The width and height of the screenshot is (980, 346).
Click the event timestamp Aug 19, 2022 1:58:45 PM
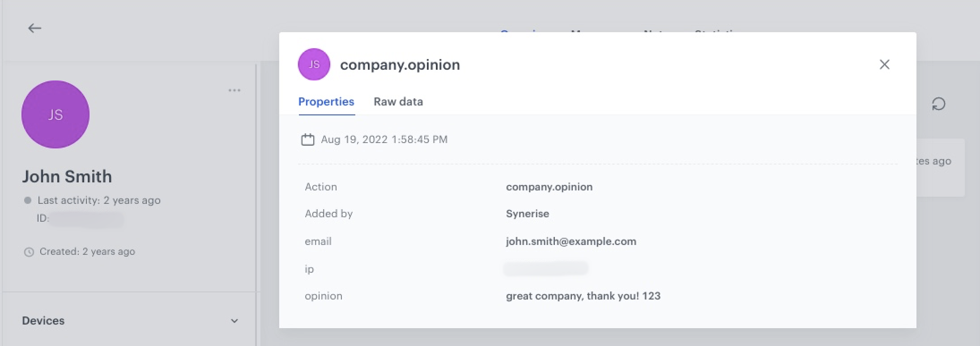(384, 139)
